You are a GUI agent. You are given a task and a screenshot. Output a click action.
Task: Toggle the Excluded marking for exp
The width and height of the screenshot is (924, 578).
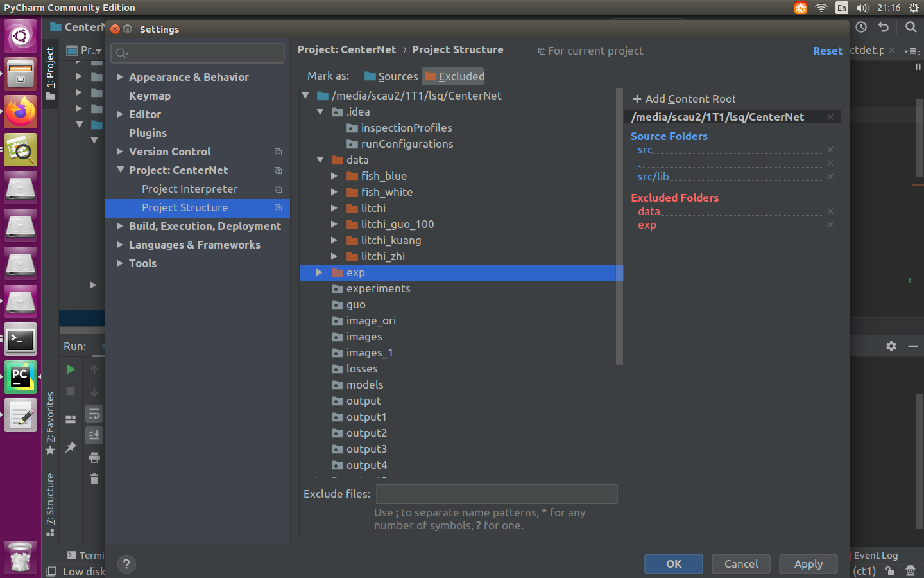pos(453,76)
